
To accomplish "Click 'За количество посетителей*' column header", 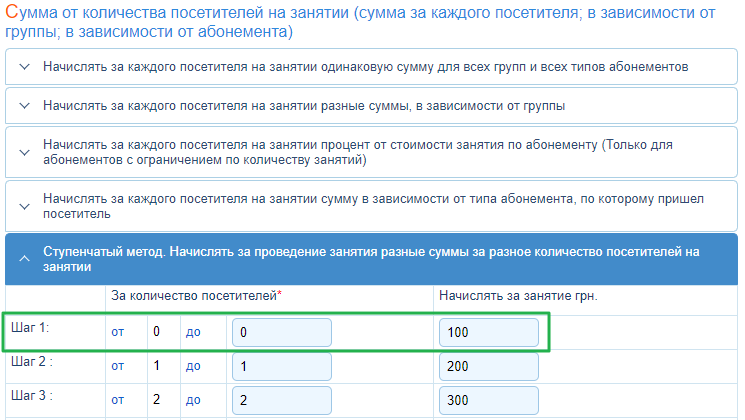I will 196,298.
